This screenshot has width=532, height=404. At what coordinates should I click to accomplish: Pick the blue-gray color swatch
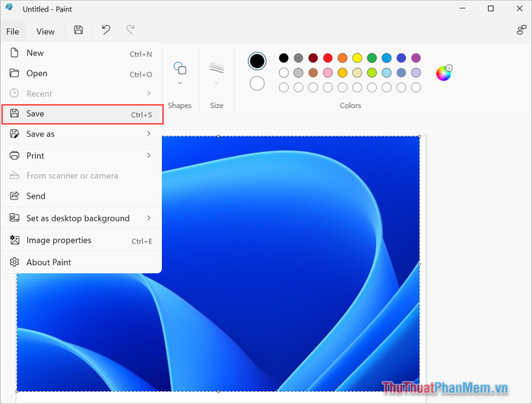point(401,73)
